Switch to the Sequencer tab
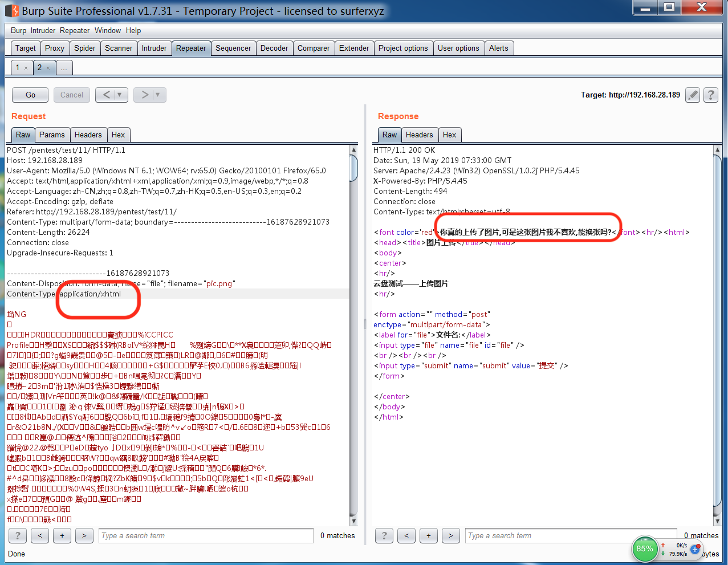The image size is (728, 565). tap(233, 48)
